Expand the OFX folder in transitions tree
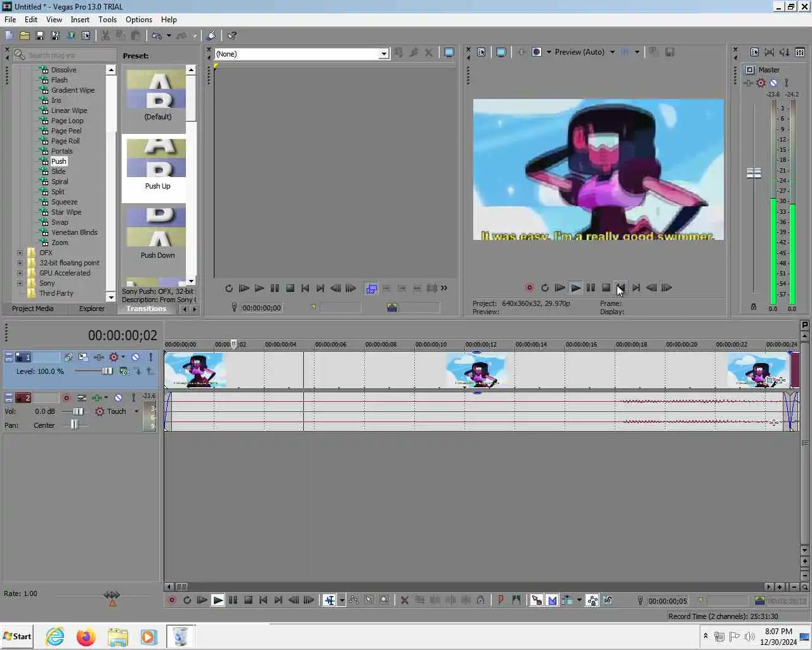 pos(20,253)
